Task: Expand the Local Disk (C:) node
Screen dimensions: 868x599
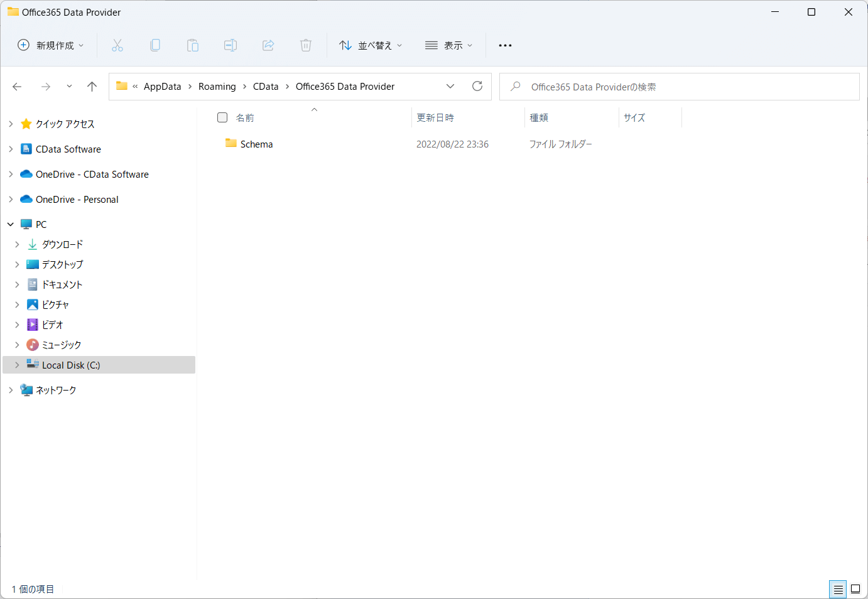Action: (17, 365)
